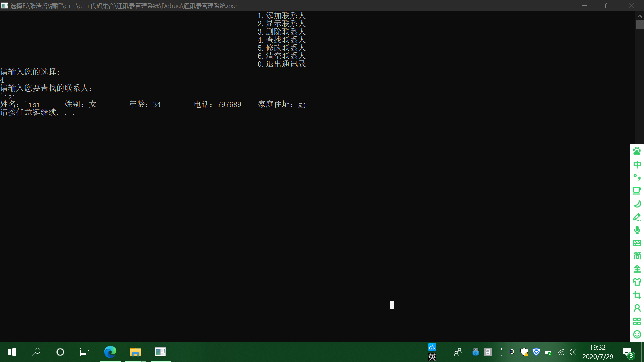This screenshot has height=362, width=644.
Task: Open the soft keyboard icon
Action: pyautogui.click(x=637, y=243)
